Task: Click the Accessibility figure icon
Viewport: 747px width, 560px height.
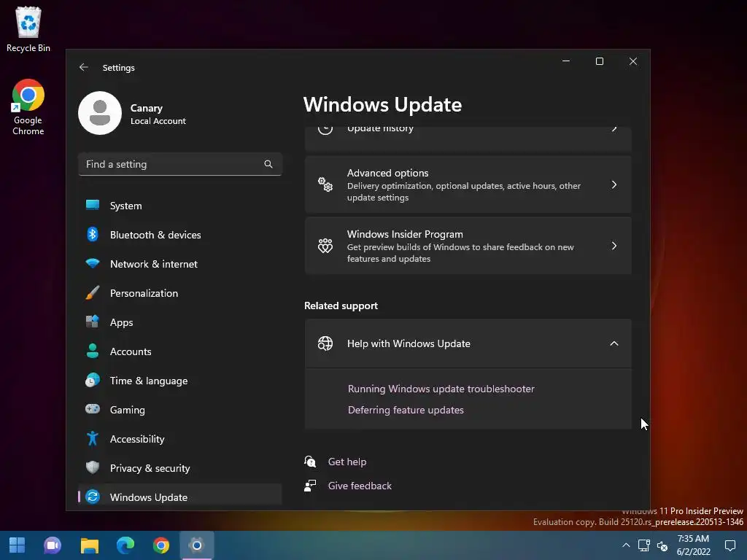Action: tap(93, 438)
